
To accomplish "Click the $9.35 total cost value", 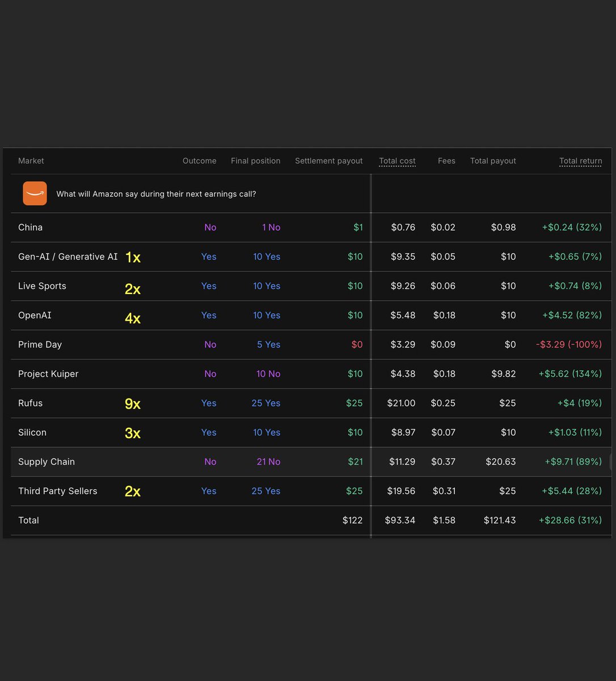I will pos(403,257).
